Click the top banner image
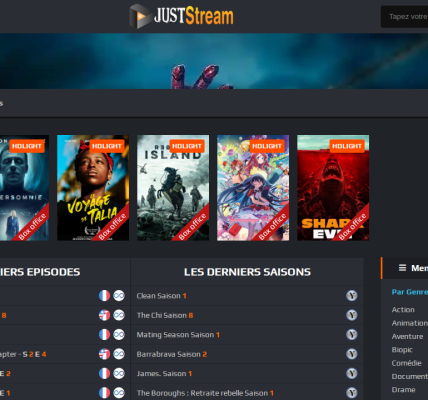 click(x=214, y=61)
